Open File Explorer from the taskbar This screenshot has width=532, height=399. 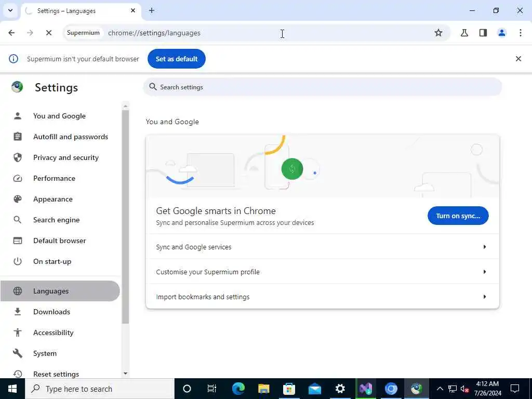(263, 389)
